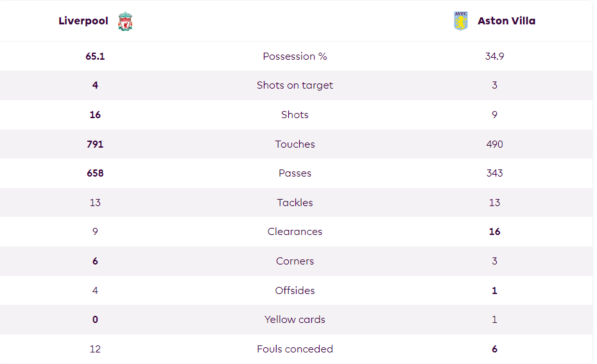Click Liverpool's 791 touches value

(95, 144)
